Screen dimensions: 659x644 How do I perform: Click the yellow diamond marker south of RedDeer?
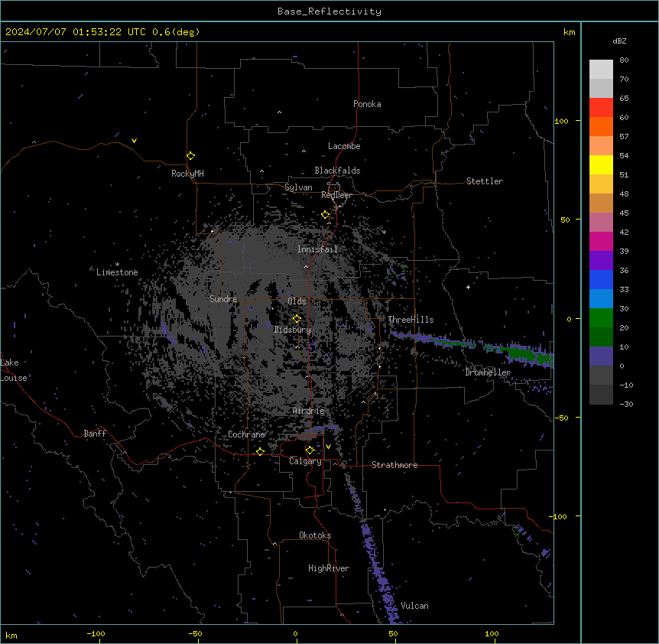326,214
